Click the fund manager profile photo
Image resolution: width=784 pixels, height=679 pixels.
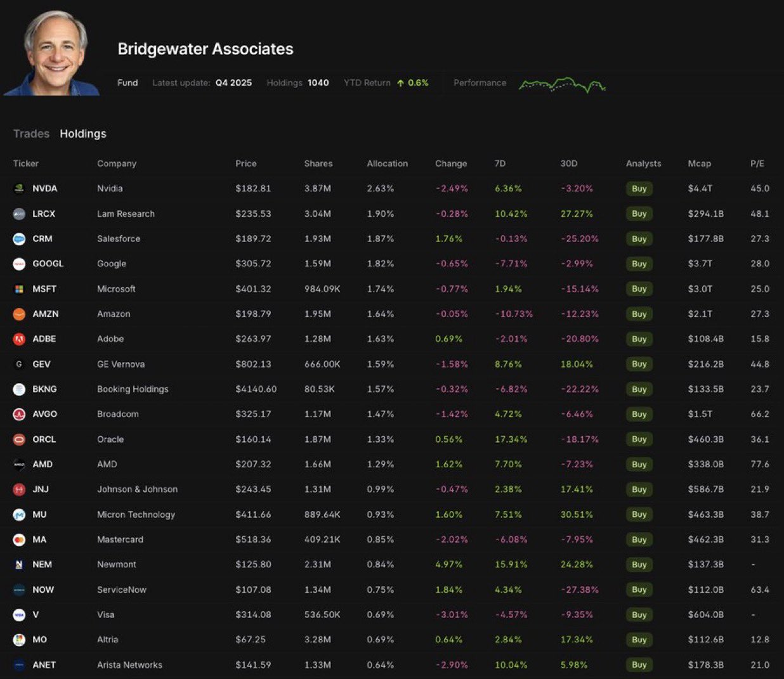[53, 53]
